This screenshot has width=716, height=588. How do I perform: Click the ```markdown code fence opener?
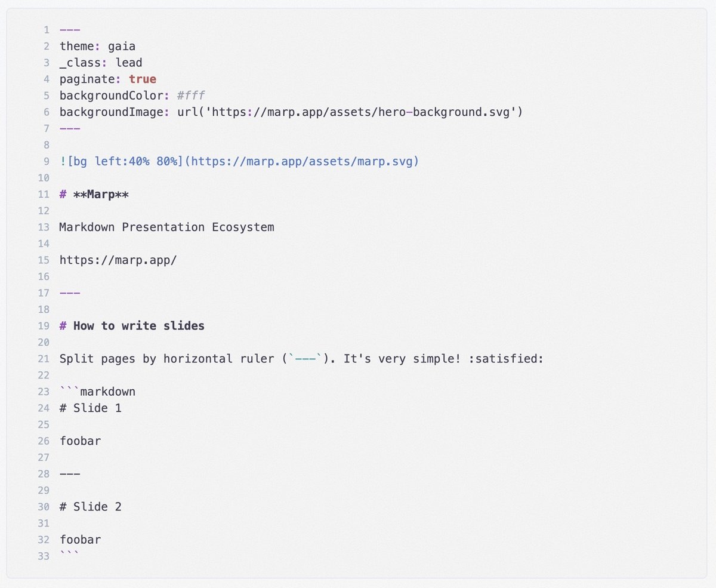tap(97, 392)
